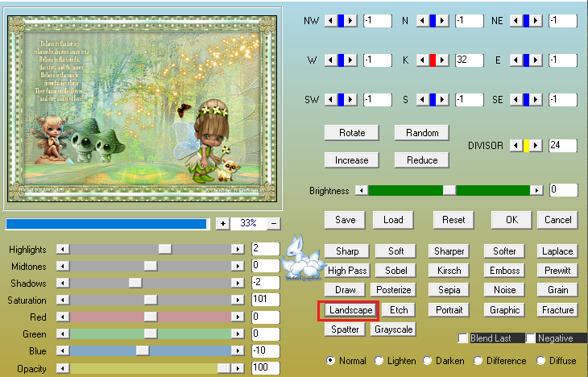
Task: Click the Red slider left arrow
Action: click(x=63, y=317)
